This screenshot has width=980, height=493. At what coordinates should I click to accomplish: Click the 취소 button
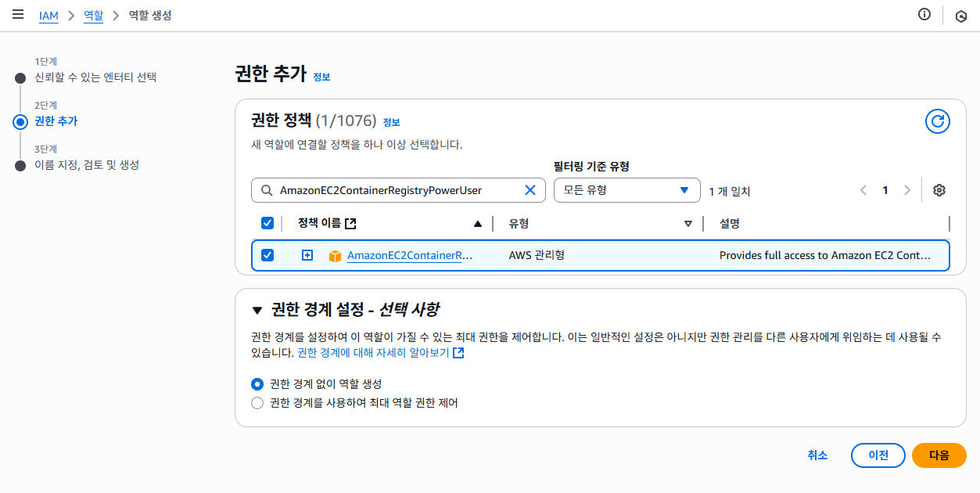pyautogui.click(x=817, y=455)
